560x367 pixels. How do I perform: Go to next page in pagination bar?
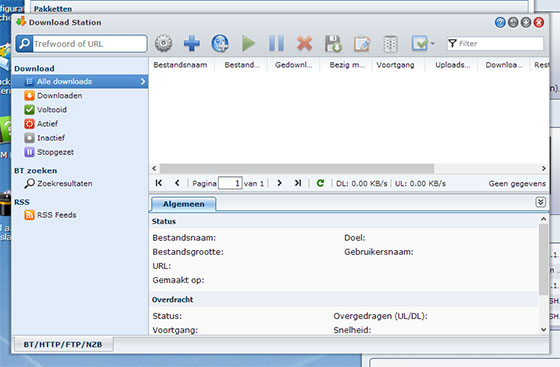click(x=279, y=183)
